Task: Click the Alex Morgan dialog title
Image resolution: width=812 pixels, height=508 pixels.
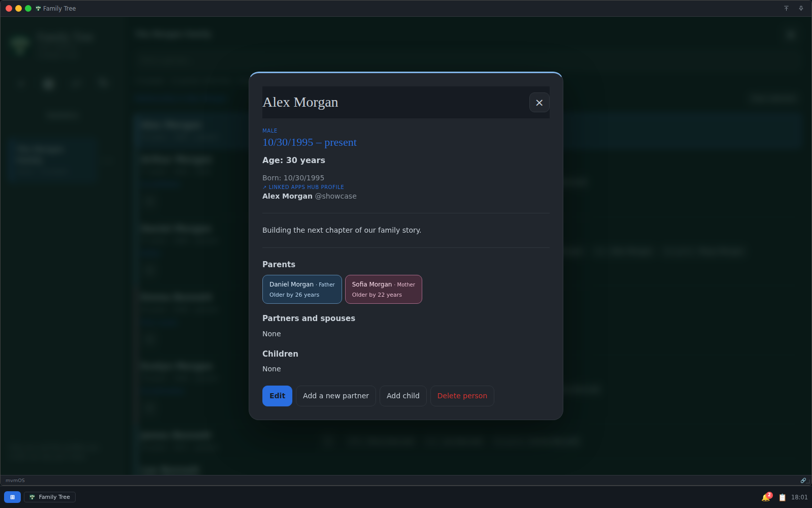Action: point(300,102)
